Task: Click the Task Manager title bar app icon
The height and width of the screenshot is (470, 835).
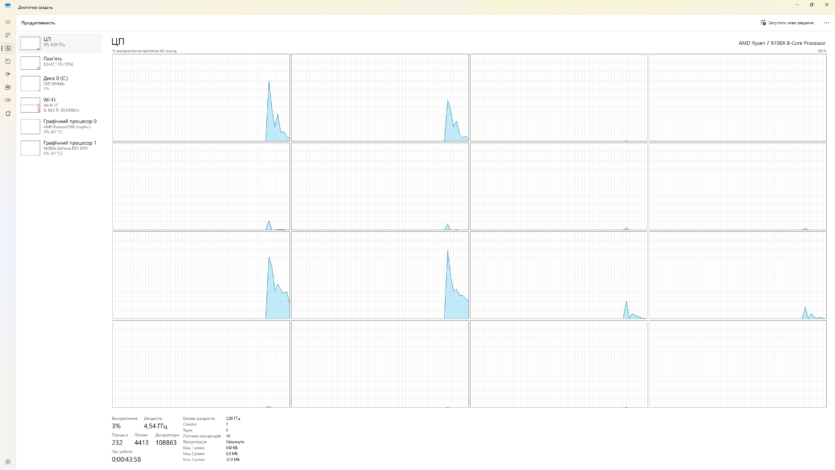Action: (x=8, y=6)
